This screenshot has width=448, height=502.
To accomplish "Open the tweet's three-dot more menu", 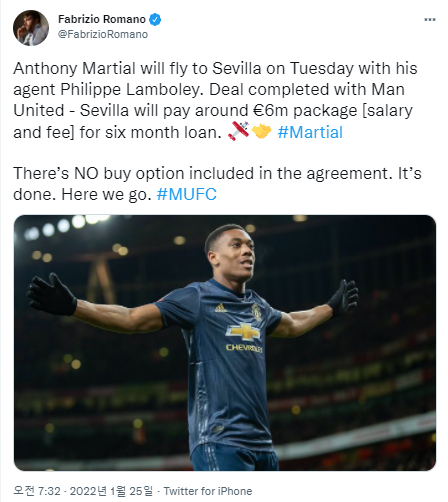I will click(430, 20).
